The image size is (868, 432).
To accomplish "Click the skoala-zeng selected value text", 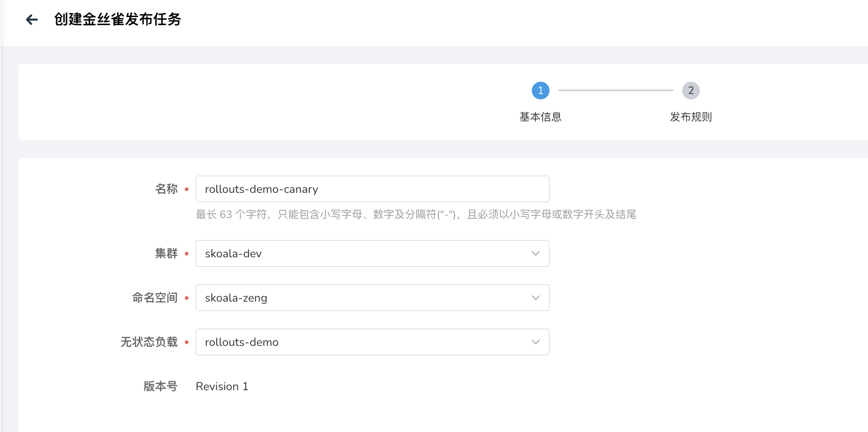I will click(236, 298).
